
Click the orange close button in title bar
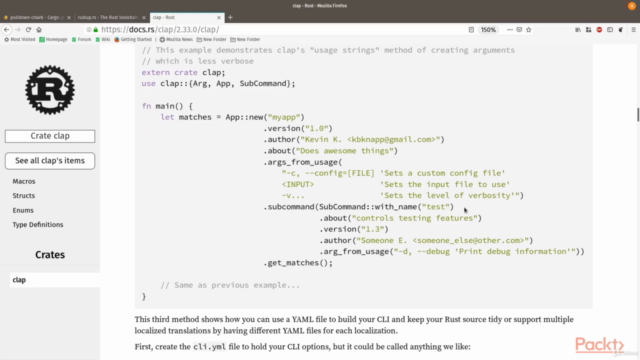point(632,6)
